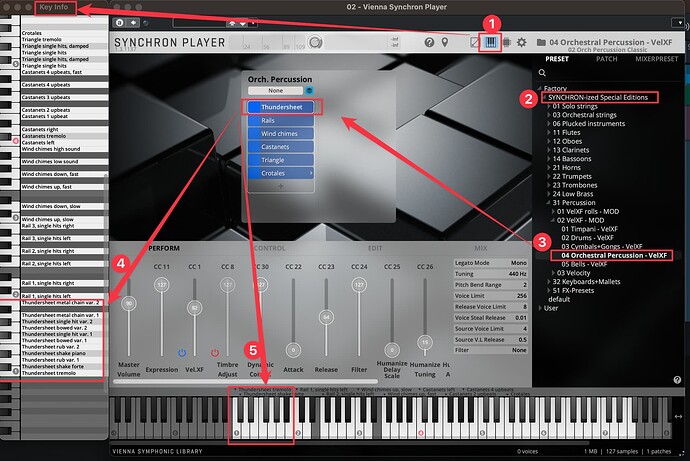Click the CPU chip icon beside the gear
The width and height of the screenshot is (690, 461).
[x=506, y=42]
